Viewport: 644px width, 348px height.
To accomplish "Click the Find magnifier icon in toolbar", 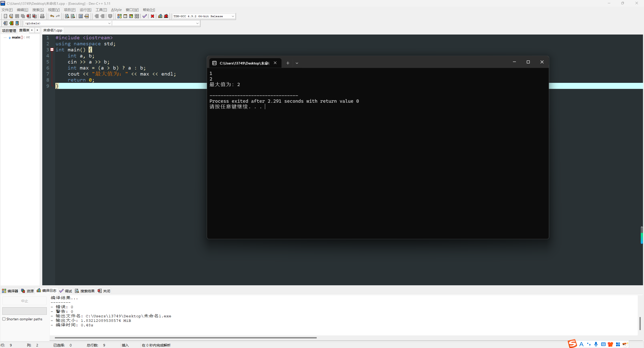I will [x=67, y=16].
